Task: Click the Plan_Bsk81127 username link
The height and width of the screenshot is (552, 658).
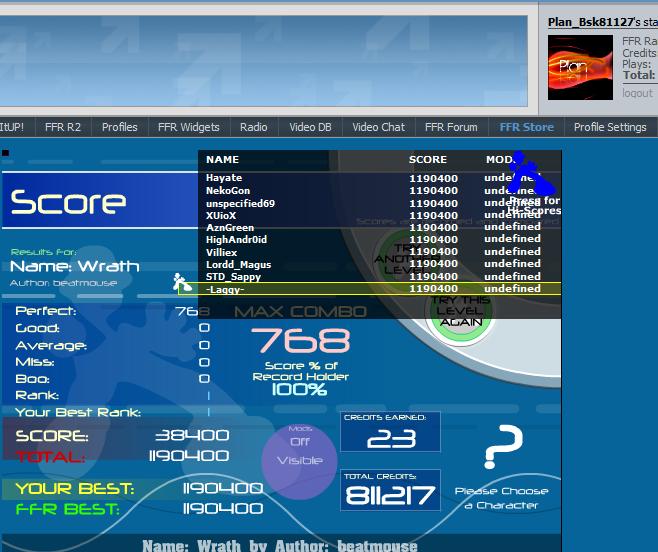Action: click(x=590, y=22)
